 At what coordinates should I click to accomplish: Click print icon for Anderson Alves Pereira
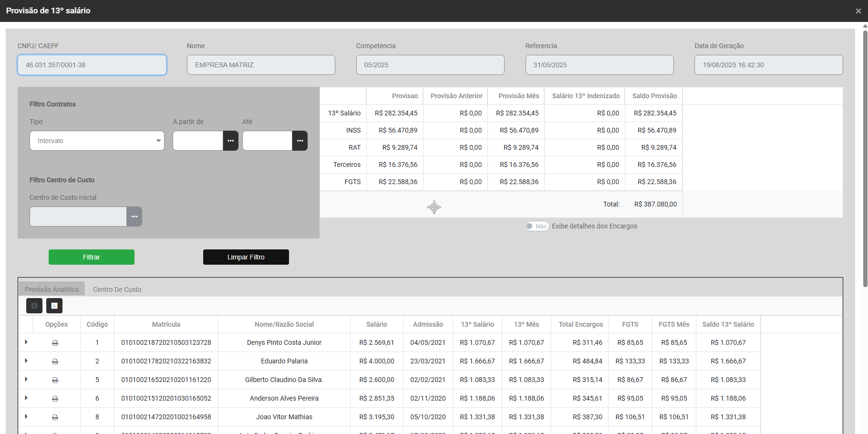tap(55, 399)
